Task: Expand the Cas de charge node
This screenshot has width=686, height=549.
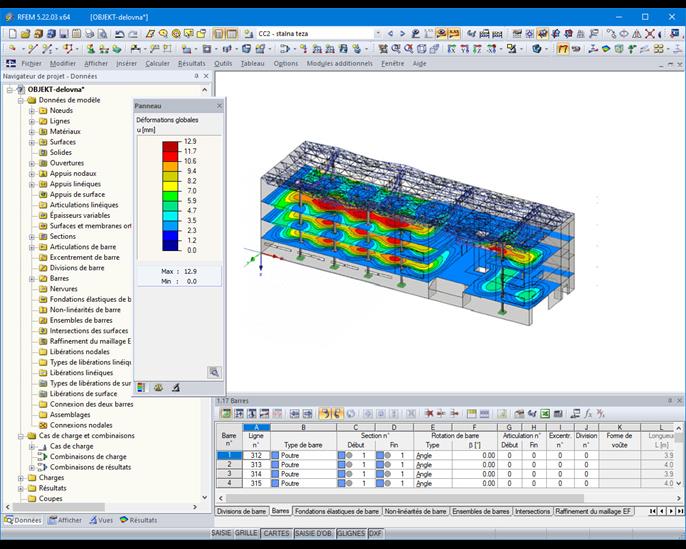Action: pos(32,447)
